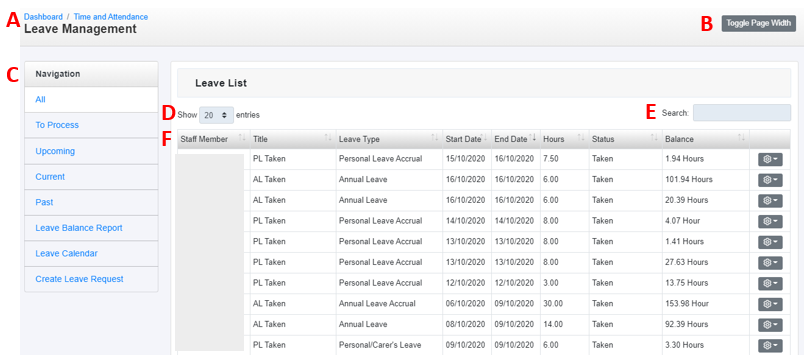Click the Toggle Page Width button
810x363 pixels.
coord(758,23)
